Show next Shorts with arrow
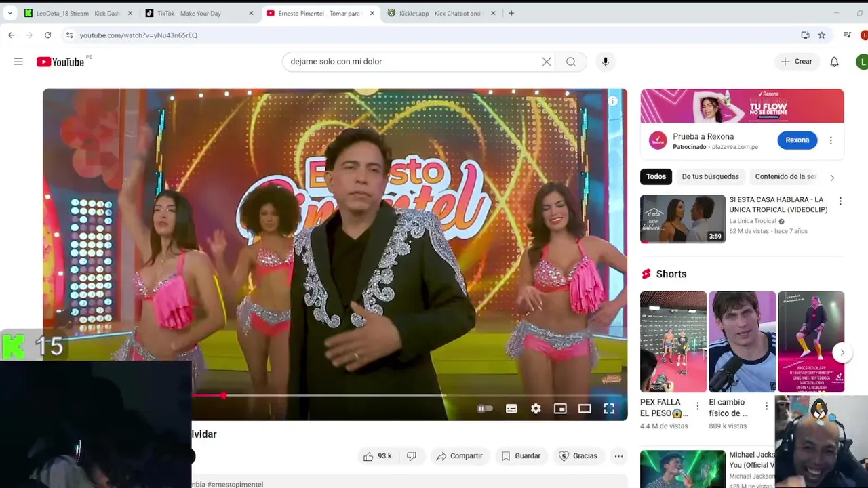Image resolution: width=868 pixels, height=488 pixels. pos(842,352)
